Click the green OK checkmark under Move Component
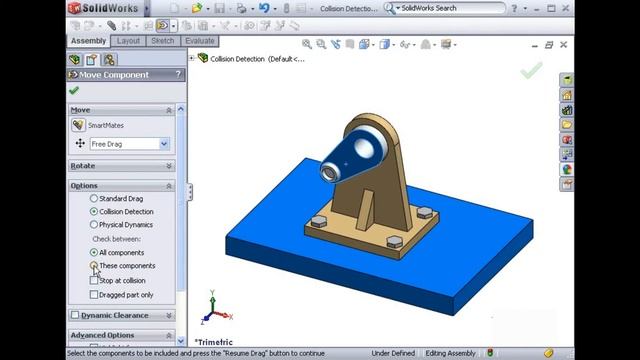This screenshot has height=360, width=640. point(74,90)
